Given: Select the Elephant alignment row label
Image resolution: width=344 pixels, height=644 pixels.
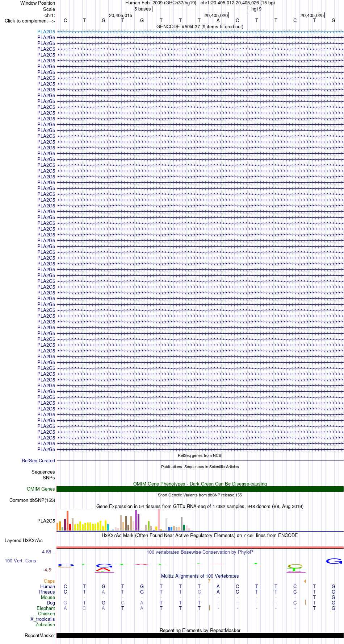Looking at the screenshot, I should coord(46,608).
